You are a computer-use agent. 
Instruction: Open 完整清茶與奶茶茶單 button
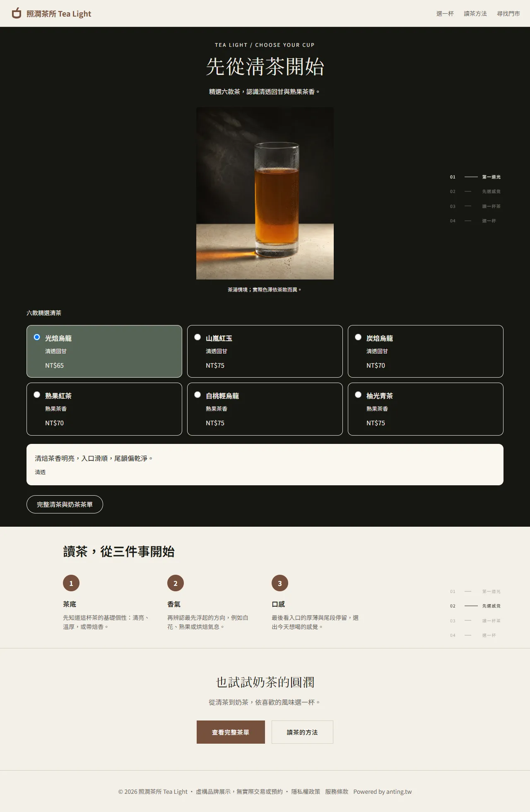[x=65, y=504]
